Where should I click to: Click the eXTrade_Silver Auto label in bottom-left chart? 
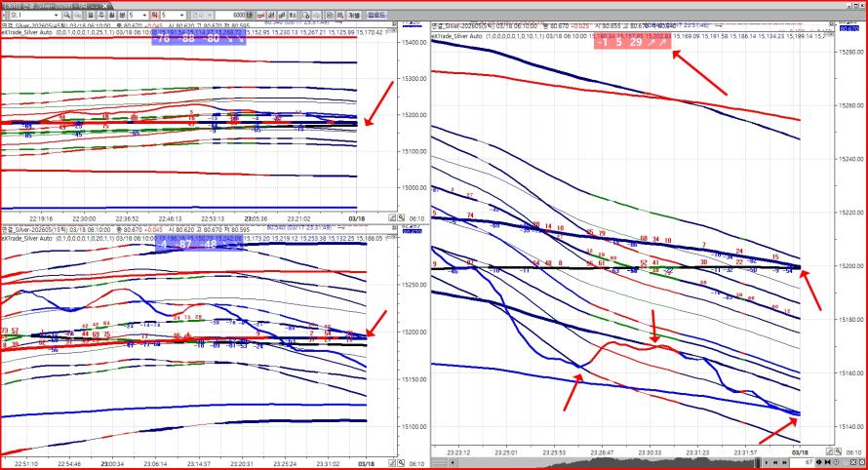pos(26,238)
